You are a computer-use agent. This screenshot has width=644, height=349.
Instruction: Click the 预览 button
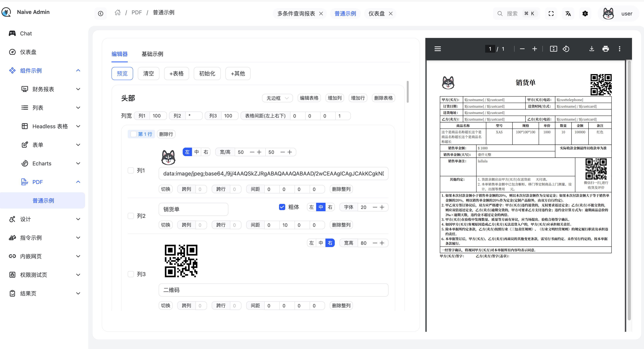tap(122, 74)
